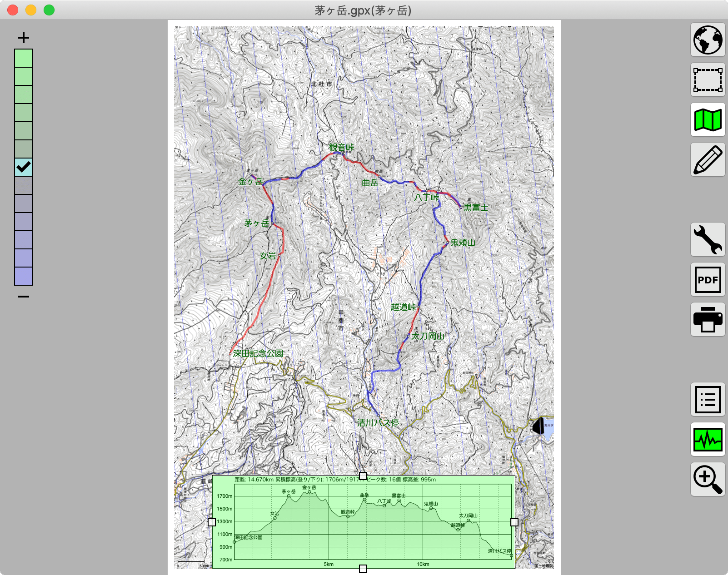Select the bottom blue zoom level cell
Viewport: 728px width, 575px height.
pyautogui.click(x=24, y=276)
